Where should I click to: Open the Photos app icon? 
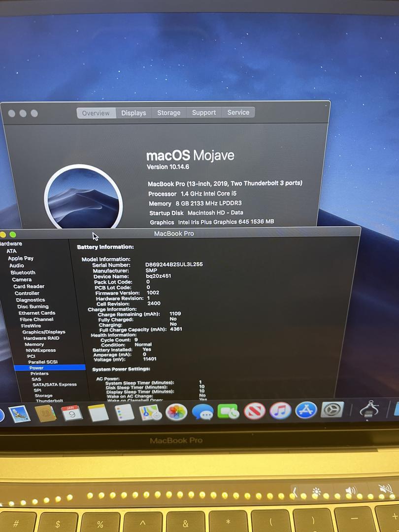(176, 412)
